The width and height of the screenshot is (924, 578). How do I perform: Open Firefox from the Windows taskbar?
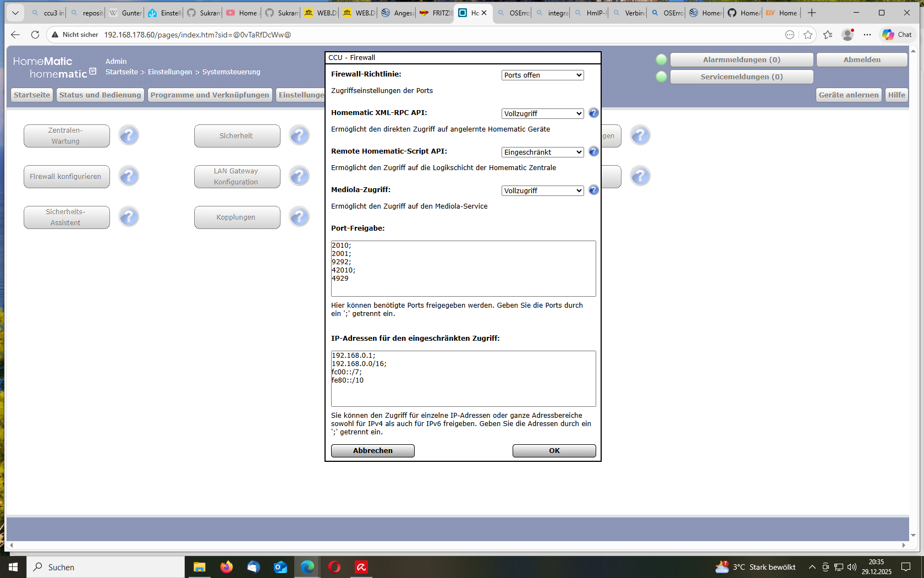pos(226,567)
